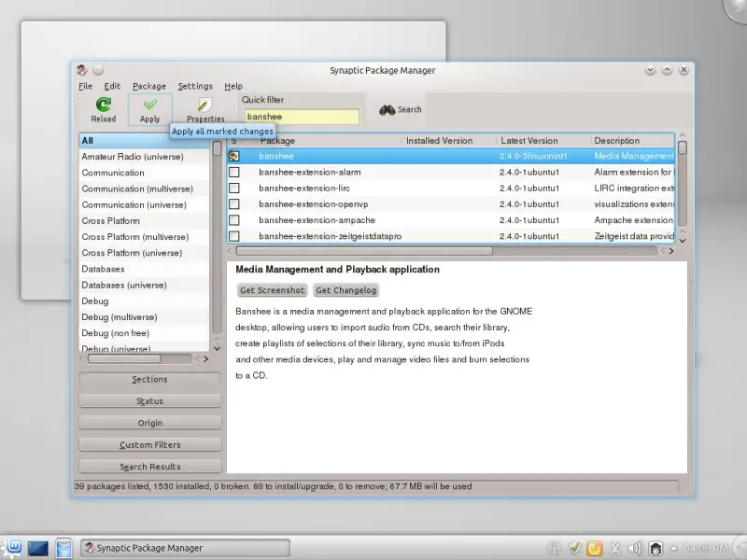Click the binoculars Search button

pyautogui.click(x=401, y=109)
